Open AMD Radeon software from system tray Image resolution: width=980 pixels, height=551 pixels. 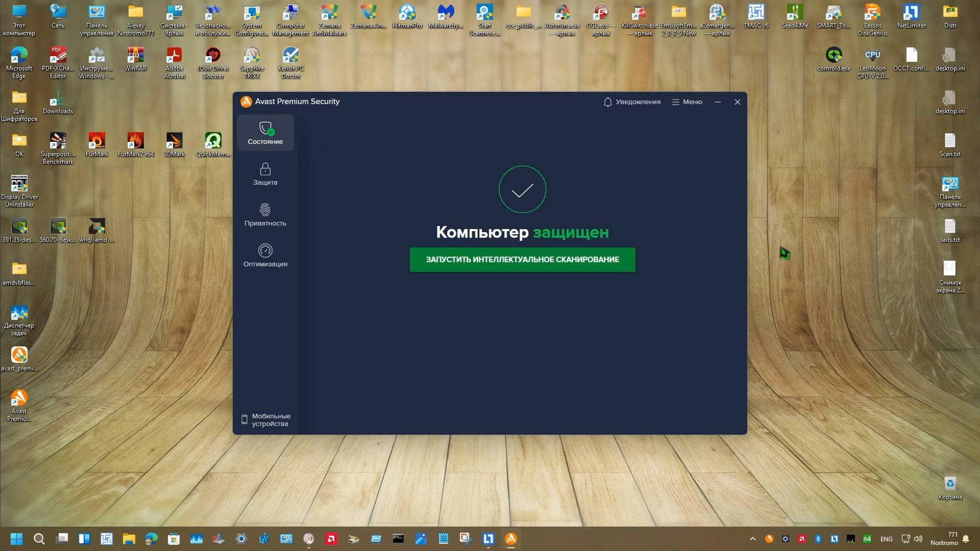[x=802, y=538]
